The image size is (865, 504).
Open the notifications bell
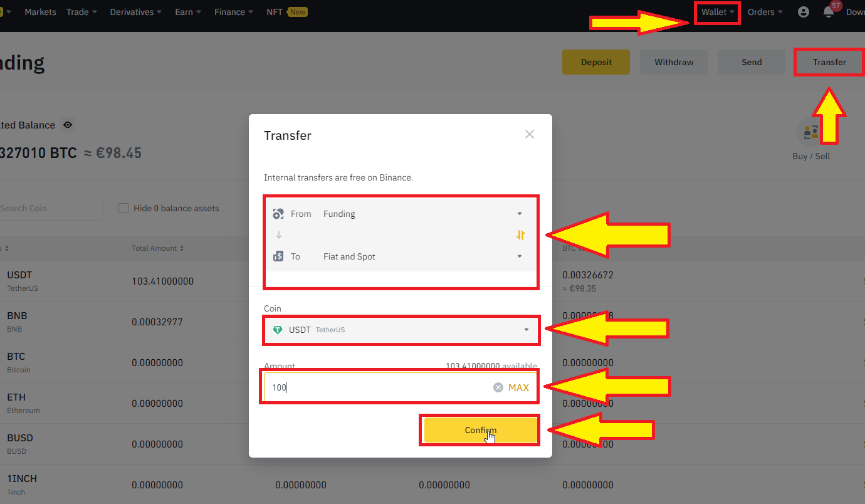pyautogui.click(x=829, y=12)
